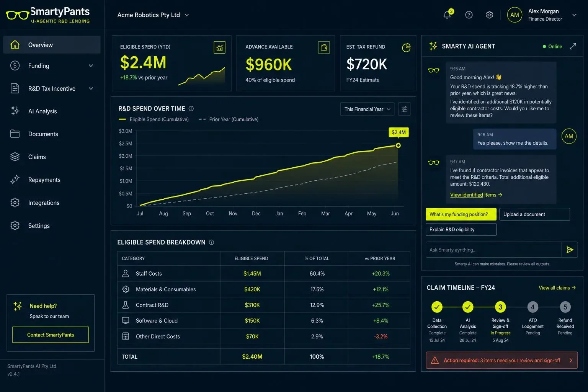Click the pie chart icon in Est. Tax Refund card
Screen dimensions: 588x392
406,47
